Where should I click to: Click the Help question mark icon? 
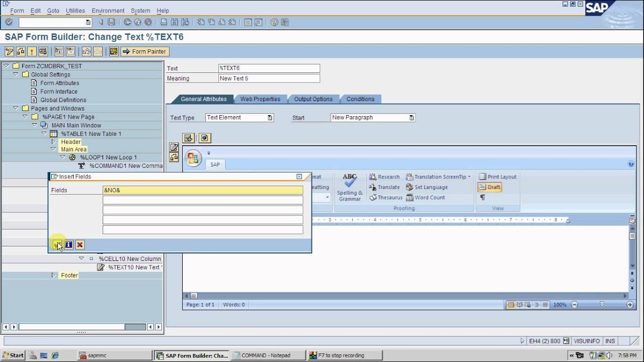tap(274, 22)
